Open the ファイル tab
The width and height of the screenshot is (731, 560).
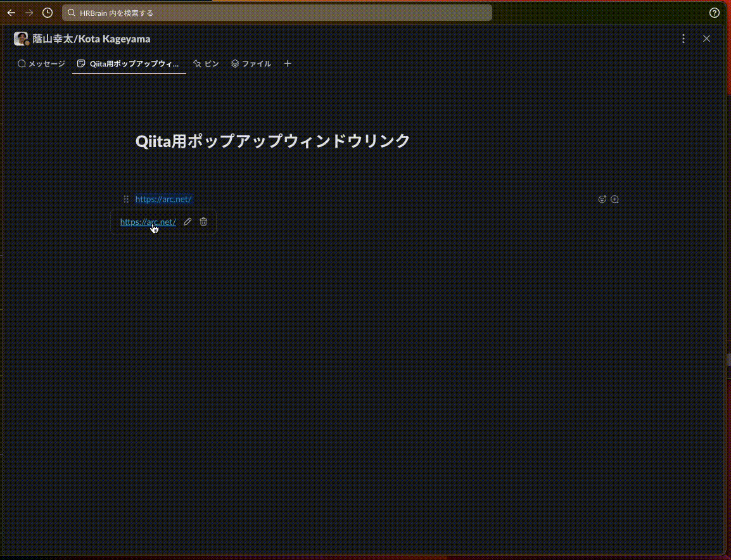pos(251,63)
